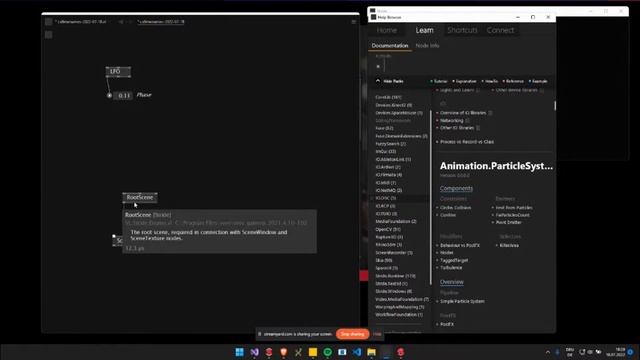Open File Explorer from the taskbar
Screen dimensions: 640x360
point(371,352)
